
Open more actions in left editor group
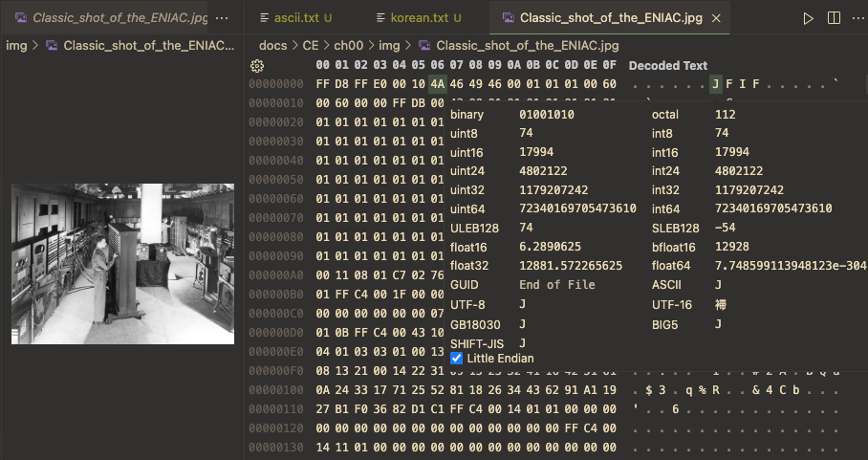[222, 18]
